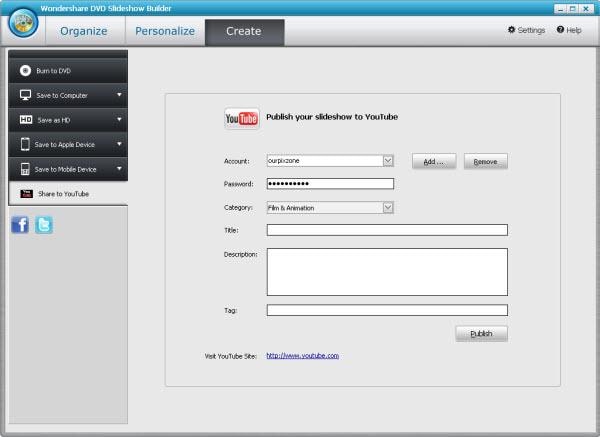600x437 pixels.
Task: Click the Remove account button
Action: click(486, 161)
